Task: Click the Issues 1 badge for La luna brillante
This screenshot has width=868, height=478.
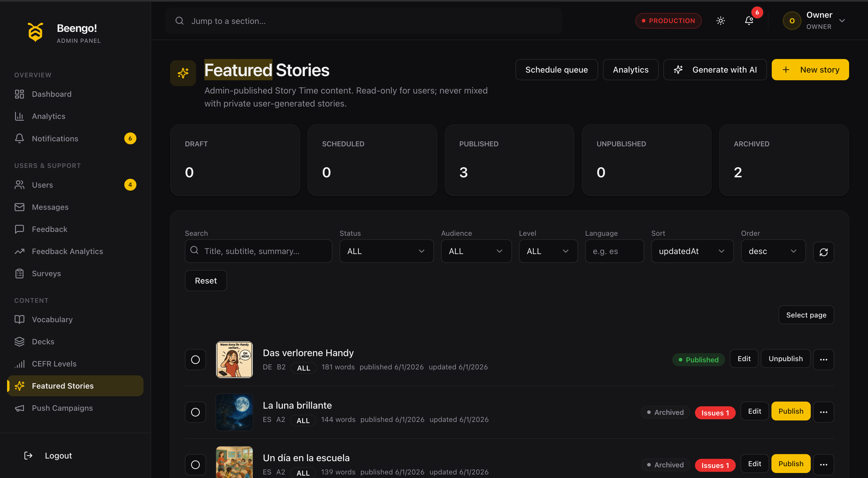Action: pos(715,413)
